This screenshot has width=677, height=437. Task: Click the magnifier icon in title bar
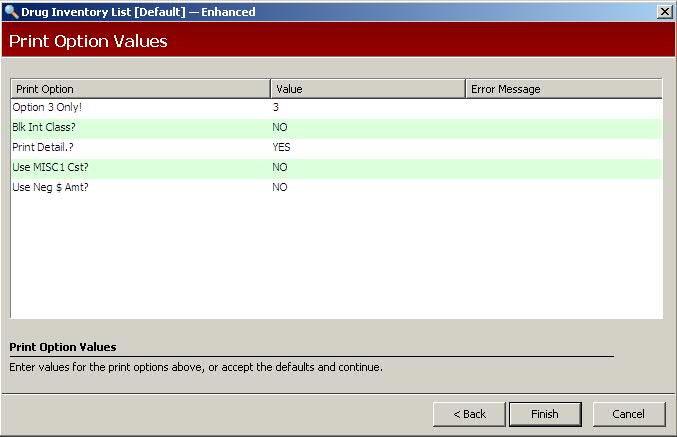click(11, 12)
